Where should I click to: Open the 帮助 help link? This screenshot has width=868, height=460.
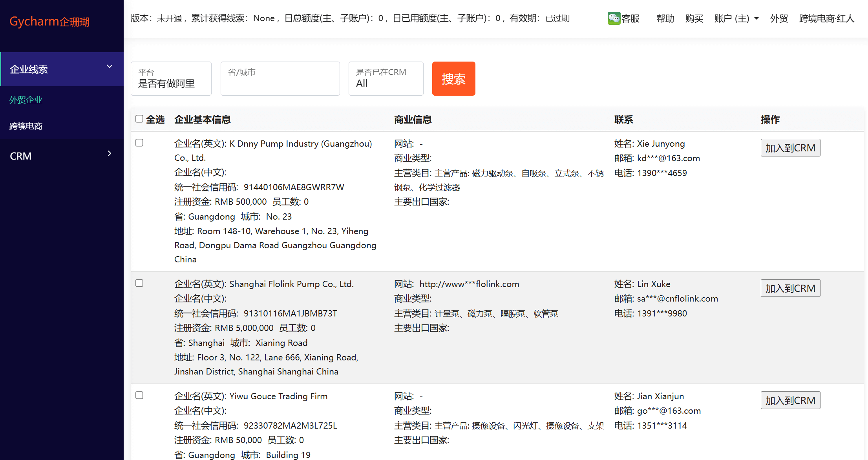[x=665, y=18]
